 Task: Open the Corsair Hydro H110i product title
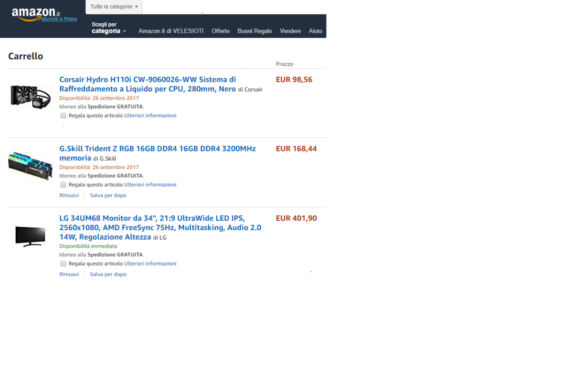click(148, 84)
